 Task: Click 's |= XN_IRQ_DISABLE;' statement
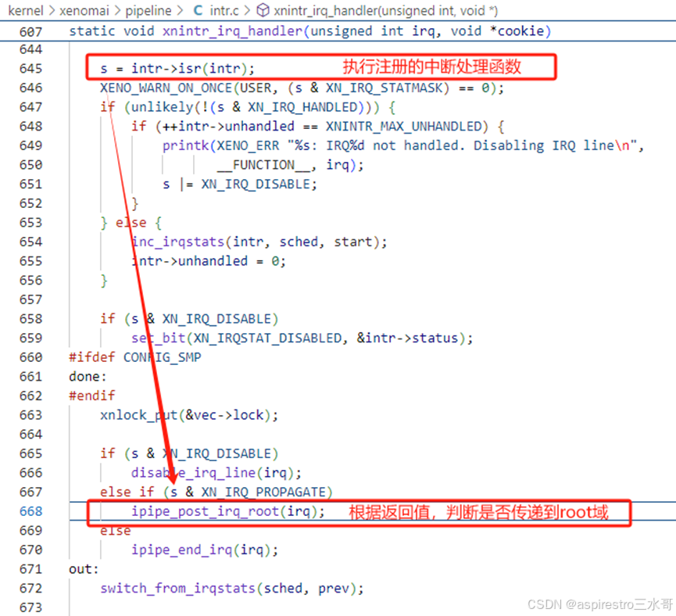[x=240, y=184]
